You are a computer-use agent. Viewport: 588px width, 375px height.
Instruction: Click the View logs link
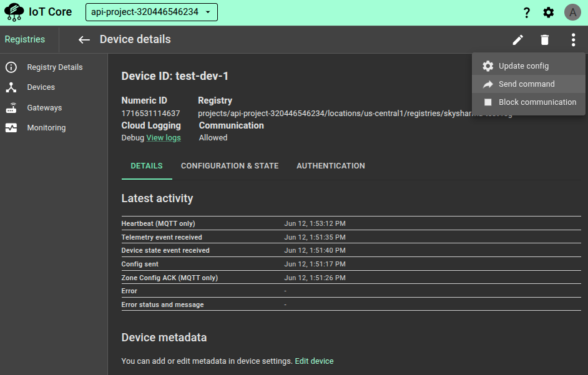point(164,138)
